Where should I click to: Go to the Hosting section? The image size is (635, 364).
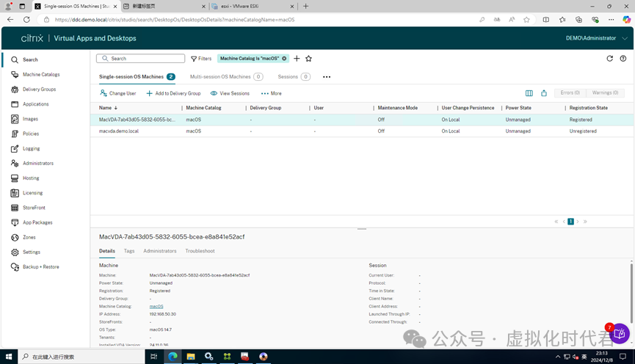31,178
